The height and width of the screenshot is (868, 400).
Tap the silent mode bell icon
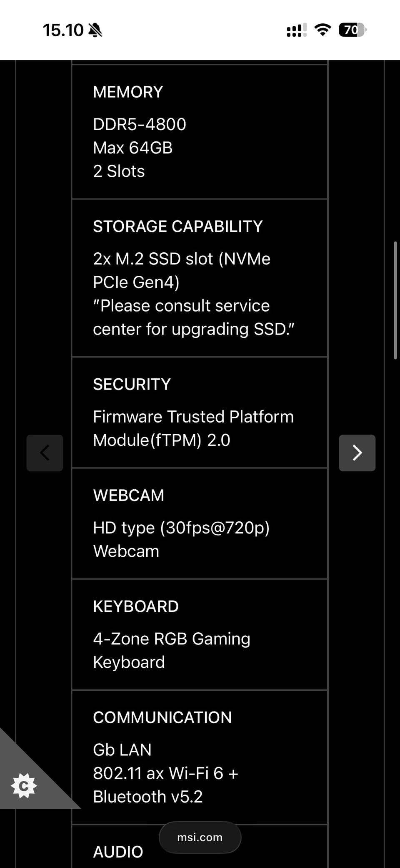(x=95, y=30)
